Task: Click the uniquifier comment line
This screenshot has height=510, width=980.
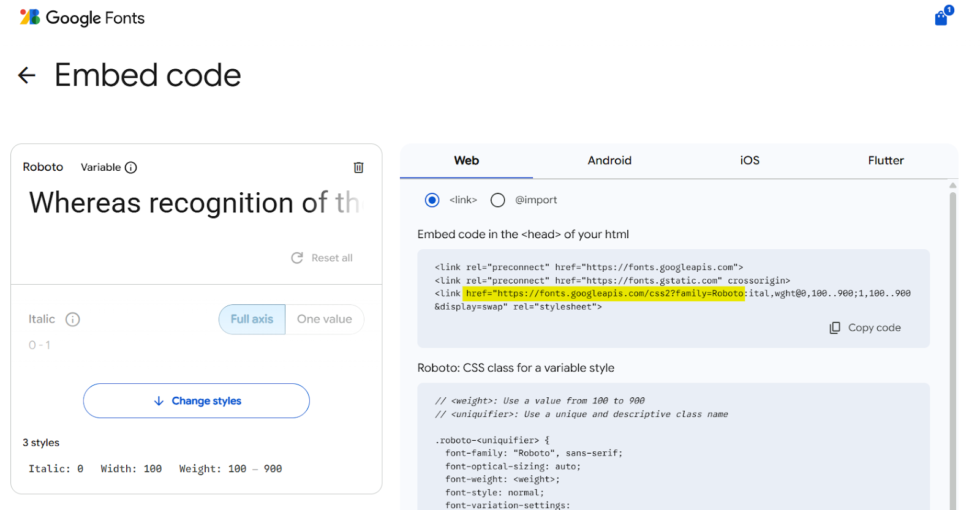Action: click(x=581, y=414)
